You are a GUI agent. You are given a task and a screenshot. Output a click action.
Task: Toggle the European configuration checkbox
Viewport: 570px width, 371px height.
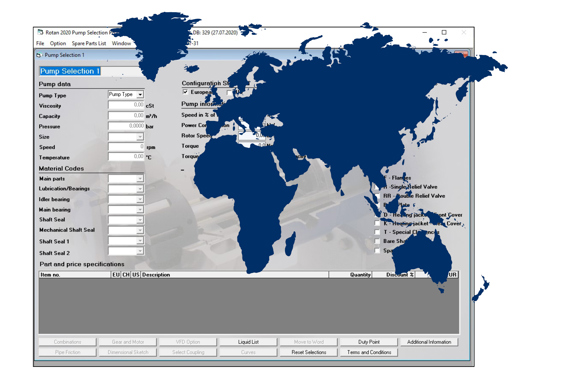[x=185, y=92]
